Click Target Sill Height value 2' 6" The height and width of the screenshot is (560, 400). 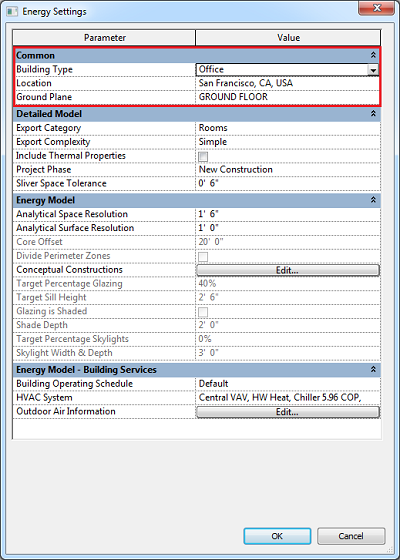point(288,298)
